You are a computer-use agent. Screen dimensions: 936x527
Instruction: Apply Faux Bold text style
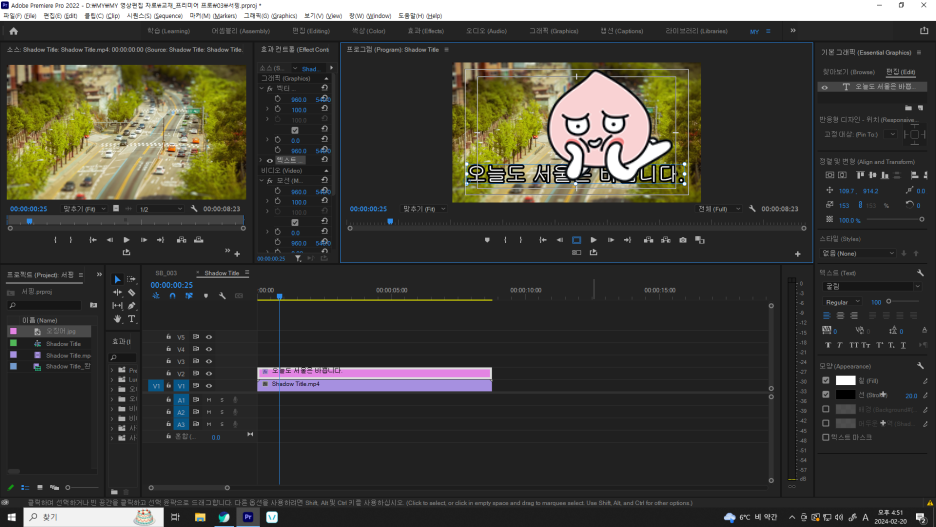coord(827,345)
